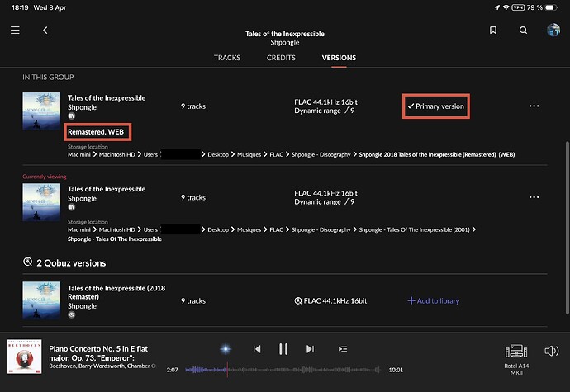Switch to the CREDITS tab
This screenshot has height=392, width=570.
[x=281, y=58]
